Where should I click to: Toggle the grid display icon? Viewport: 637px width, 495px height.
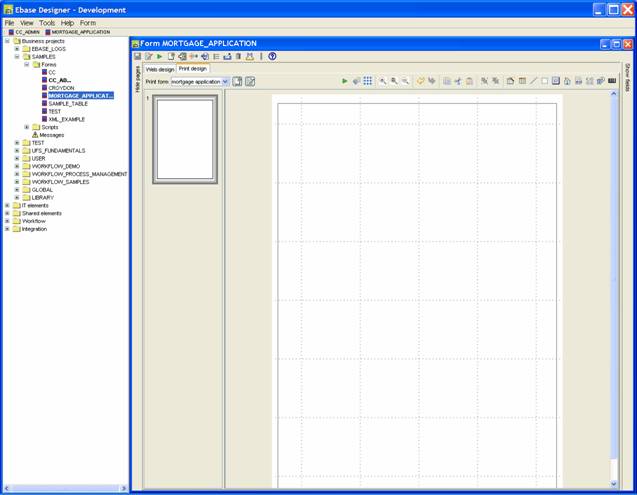(x=368, y=81)
